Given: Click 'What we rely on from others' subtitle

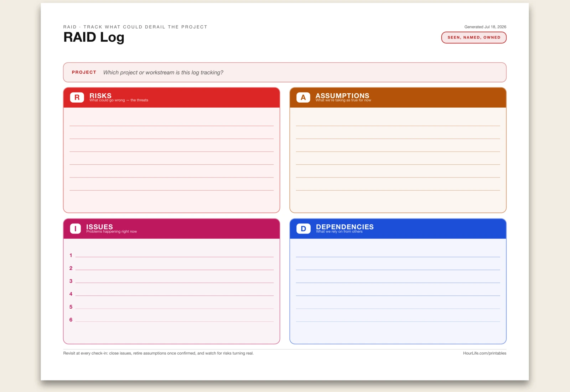Looking at the screenshot, I should pos(339,231).
